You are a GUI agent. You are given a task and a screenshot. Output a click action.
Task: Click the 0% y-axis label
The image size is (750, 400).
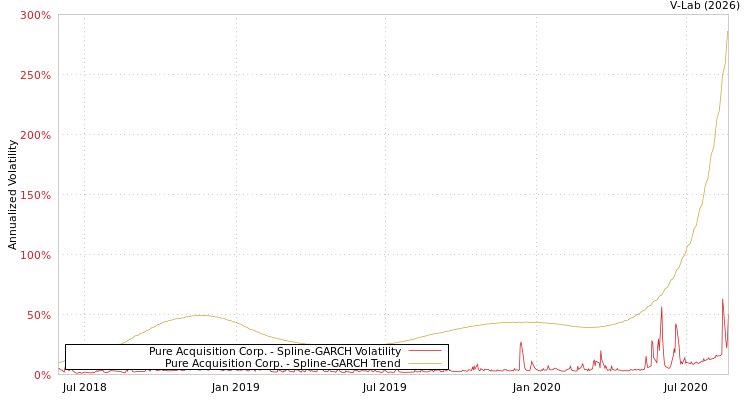coord(42,375)
